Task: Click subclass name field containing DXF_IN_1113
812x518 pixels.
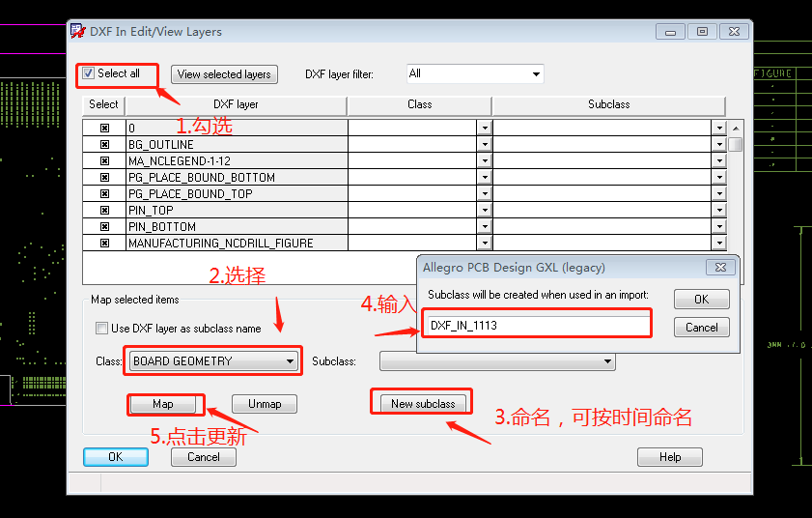Action: [x=537, y=325]
